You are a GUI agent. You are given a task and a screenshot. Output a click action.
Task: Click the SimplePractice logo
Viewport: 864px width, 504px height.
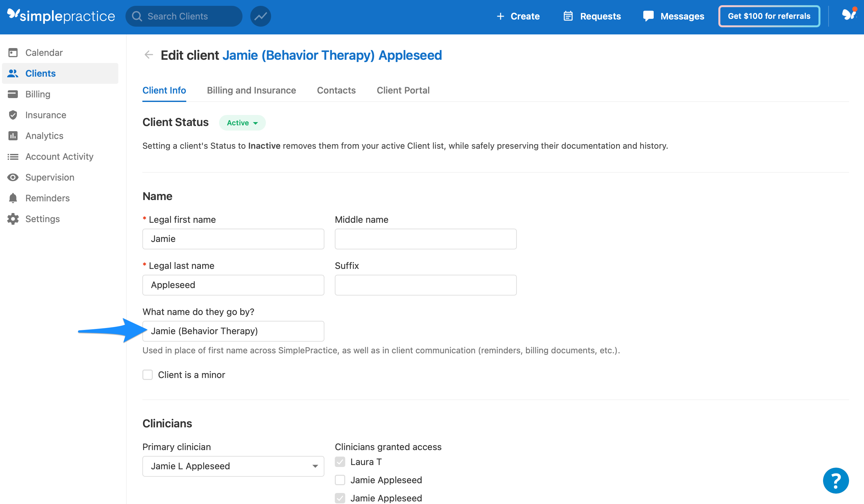[61, 16]
